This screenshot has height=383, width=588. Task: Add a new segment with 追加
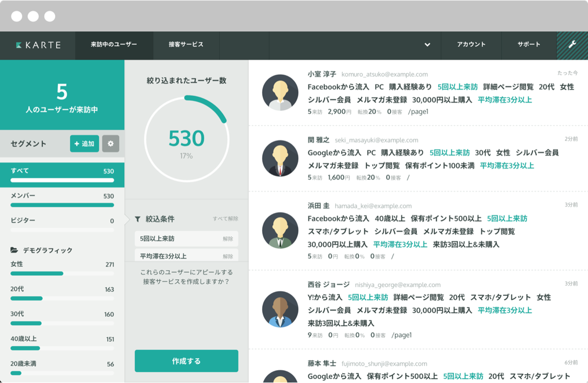click(85, 144)
